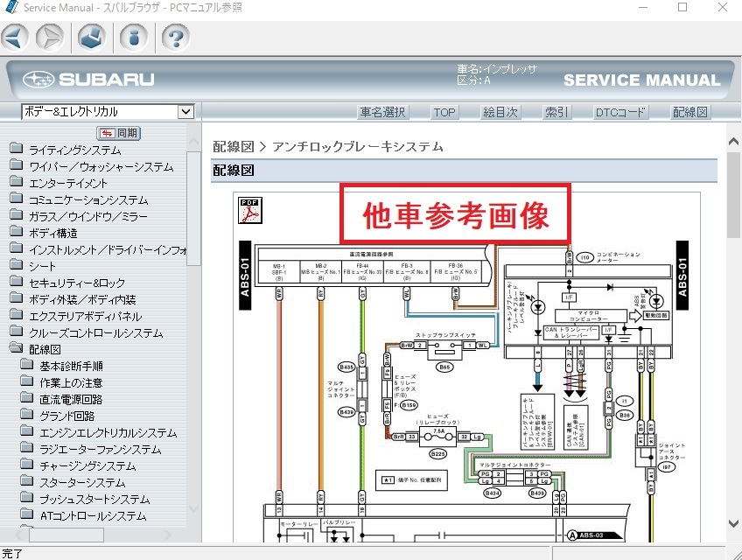The width and height of the screenshot is (742, 560).
Task: Click the Subaru logo in the header
Action: (88, 80)
